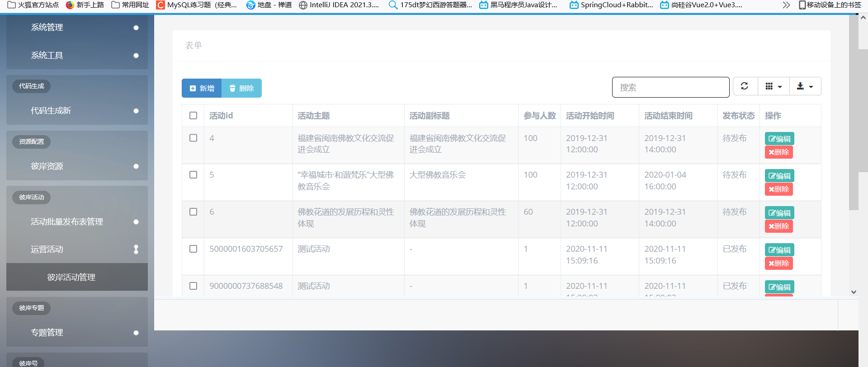Open the column visibility grid dropdown
This screenshot has height=367, width=868.
pyautogui.click(x=774, y=86)
